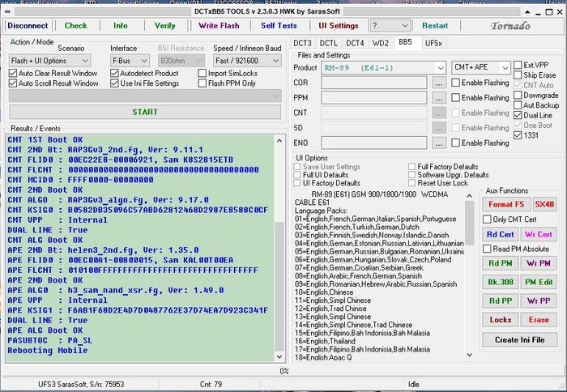Click Write Flash button
The width and height of the screenshot is (567, 392).
coord(219,26)
